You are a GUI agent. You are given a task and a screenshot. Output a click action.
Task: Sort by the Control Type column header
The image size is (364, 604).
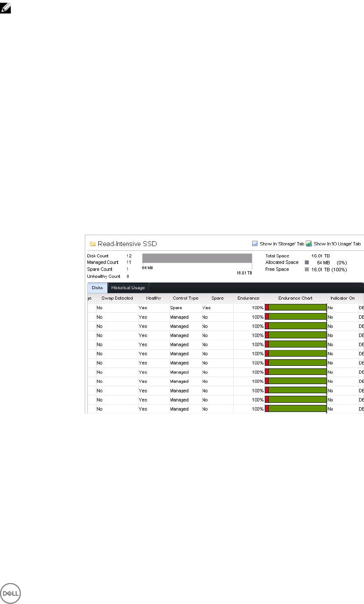185,298
